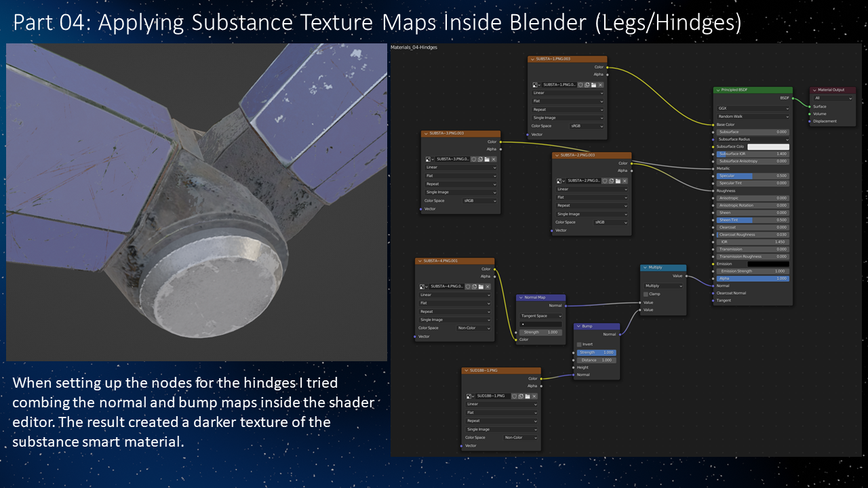Click new image copy icon on SUBSTA~1.PNG.003 node

click(587, 85)
